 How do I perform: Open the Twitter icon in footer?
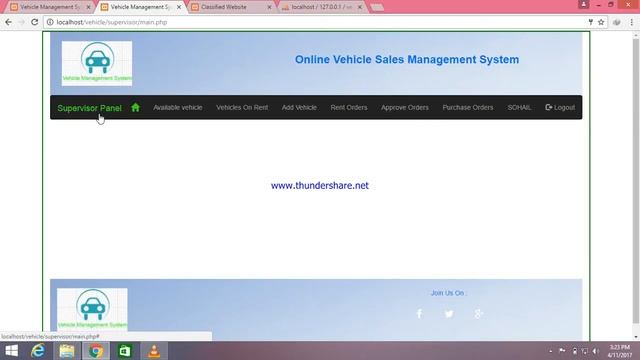pos(449,313)
